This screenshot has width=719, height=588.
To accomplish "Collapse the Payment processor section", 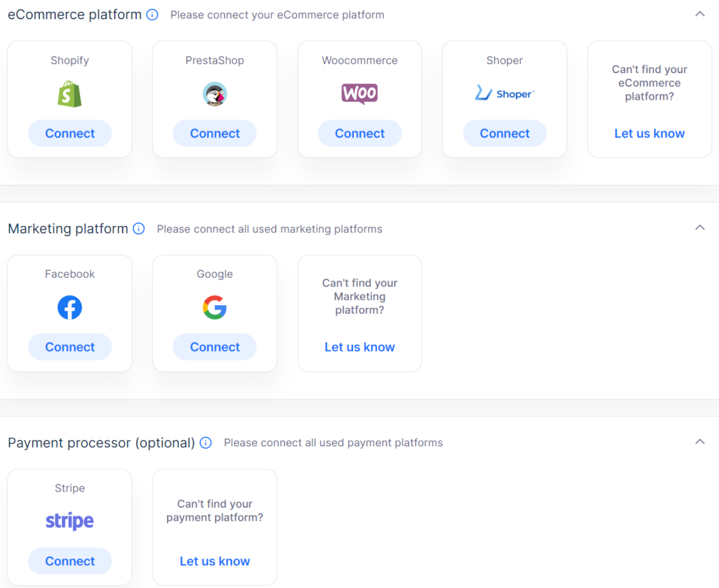I will [700, 442].
